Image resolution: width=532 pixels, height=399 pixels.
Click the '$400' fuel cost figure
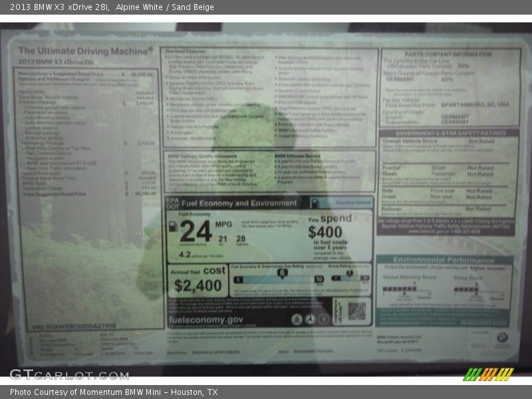pyautogui.click(x=325, y=232)
